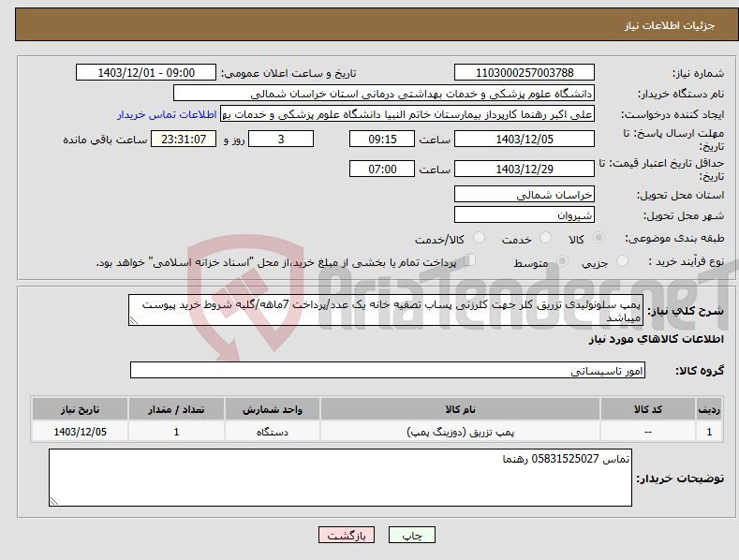Image resolution: width=739 pixels, height=560 pixels.
Task: Click the resize handle of description box
Action: 134,320
